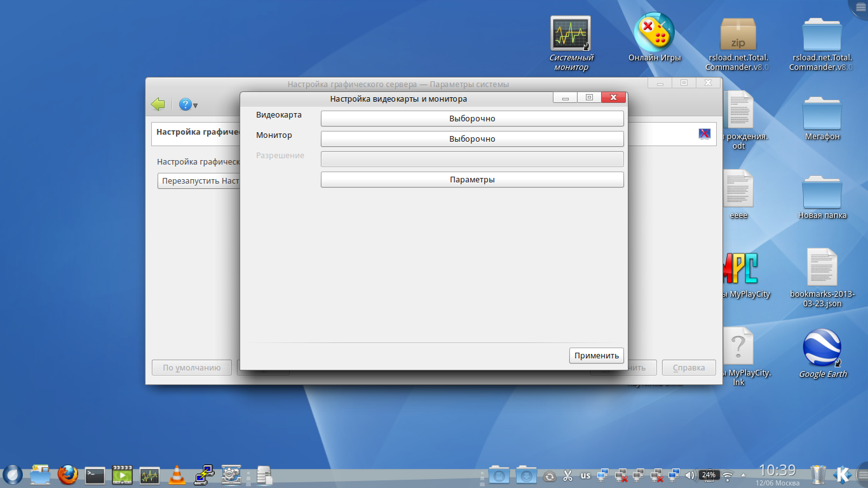Select the Онлайн Игры desktop icon
868x488 pixels.
click(x=654, y=38)
